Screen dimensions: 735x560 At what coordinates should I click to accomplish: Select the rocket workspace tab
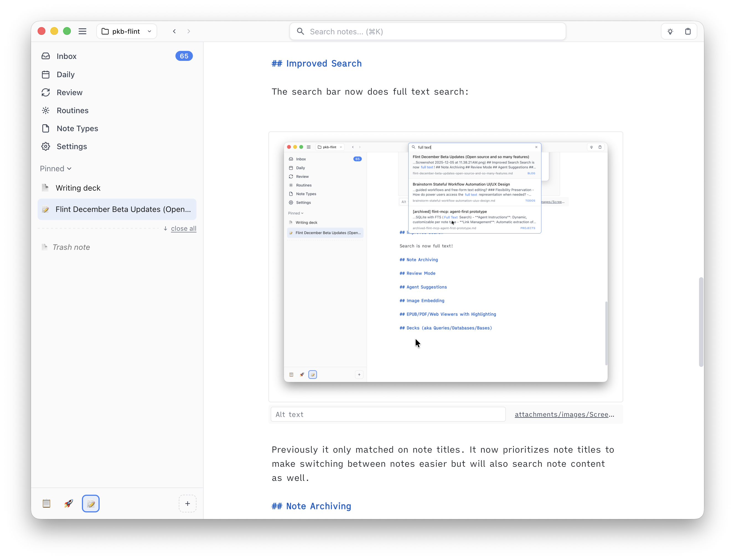coord(68,503)
